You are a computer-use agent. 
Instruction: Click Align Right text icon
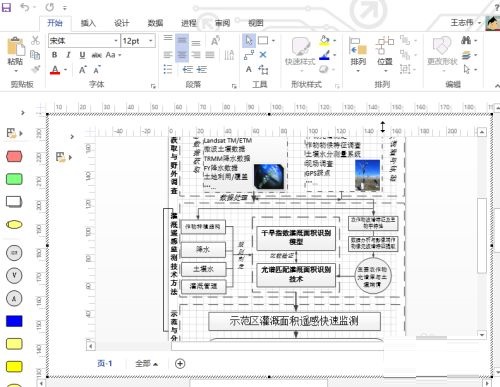pos(196,55)
